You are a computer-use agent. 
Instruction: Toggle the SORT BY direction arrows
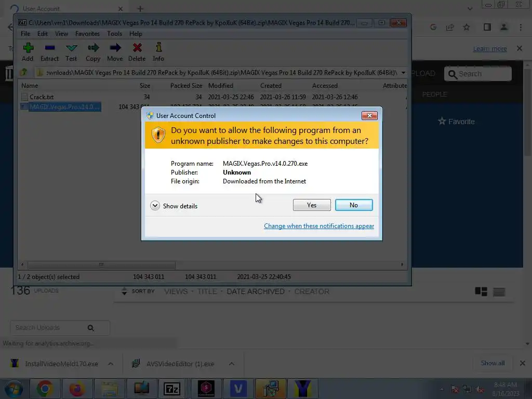(x=124, y=291)
